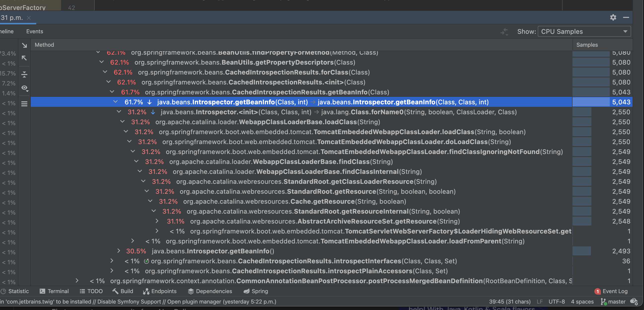This screenshot has width=644, height=310.
Task: Collapse CachedIntrospectionResults.getBeanInfo row
Action: coord(112,92)
